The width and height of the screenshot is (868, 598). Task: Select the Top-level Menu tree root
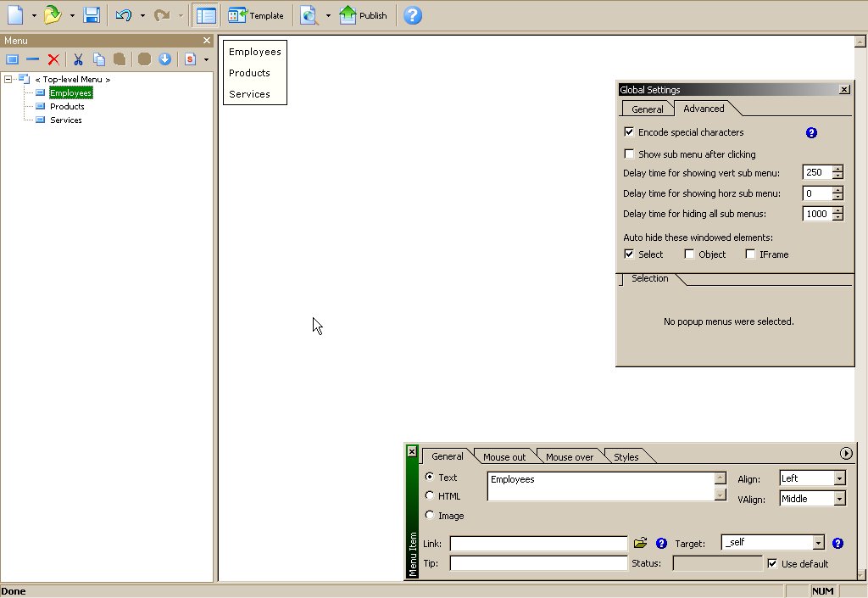[73, 79]
